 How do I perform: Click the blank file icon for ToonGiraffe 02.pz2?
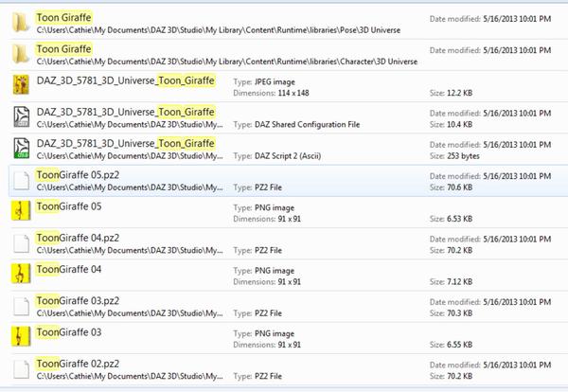pos(22,369)
